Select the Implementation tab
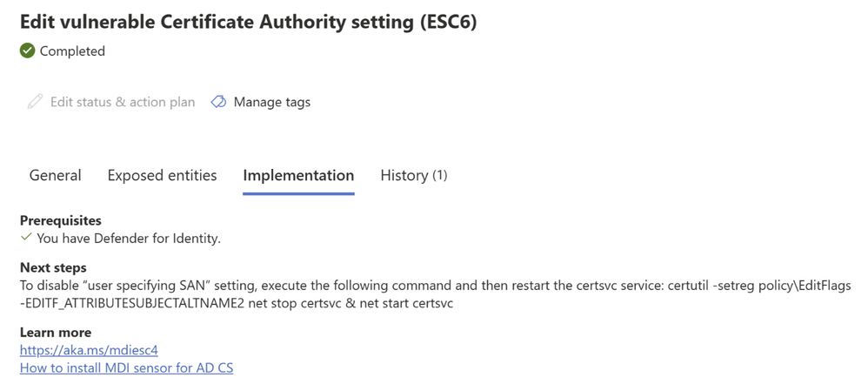868x391 pixels. click(298, 176)
